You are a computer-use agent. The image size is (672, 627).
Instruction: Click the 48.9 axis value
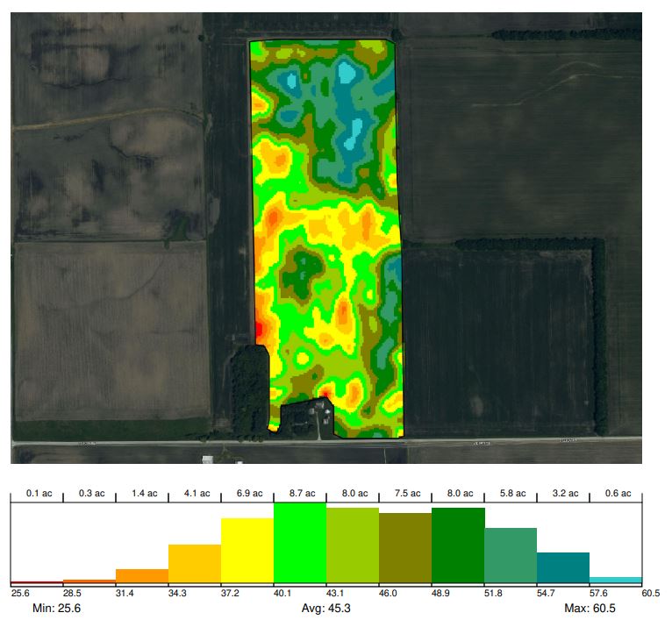click(x=440, y=593)
